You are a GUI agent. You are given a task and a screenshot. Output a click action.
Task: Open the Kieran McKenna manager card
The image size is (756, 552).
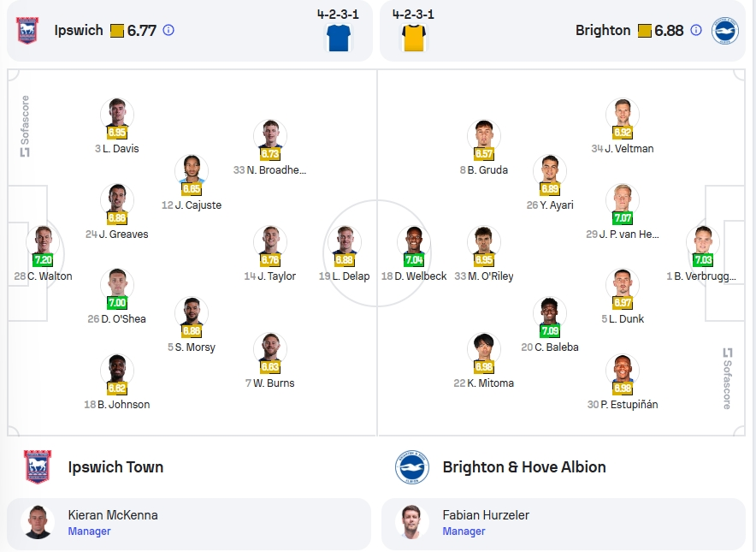[189, 524]
